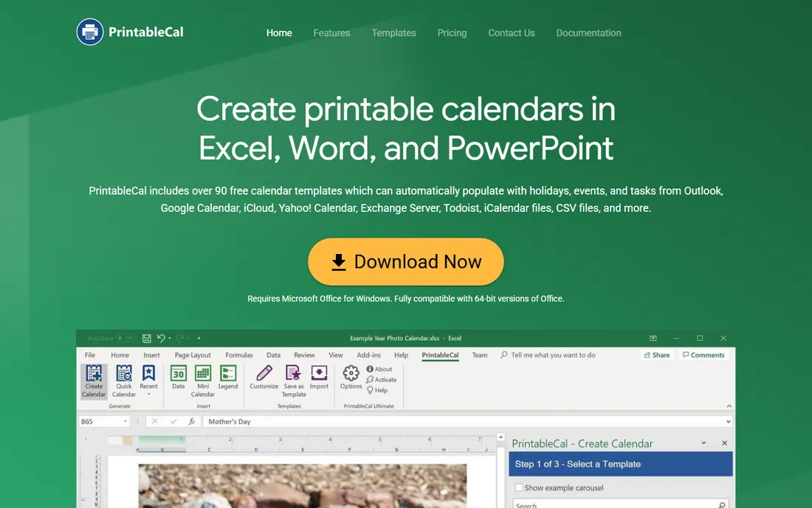812x508 pixels.
Task: Click the PrintableCal printer logo
Action: pos(89,32)
